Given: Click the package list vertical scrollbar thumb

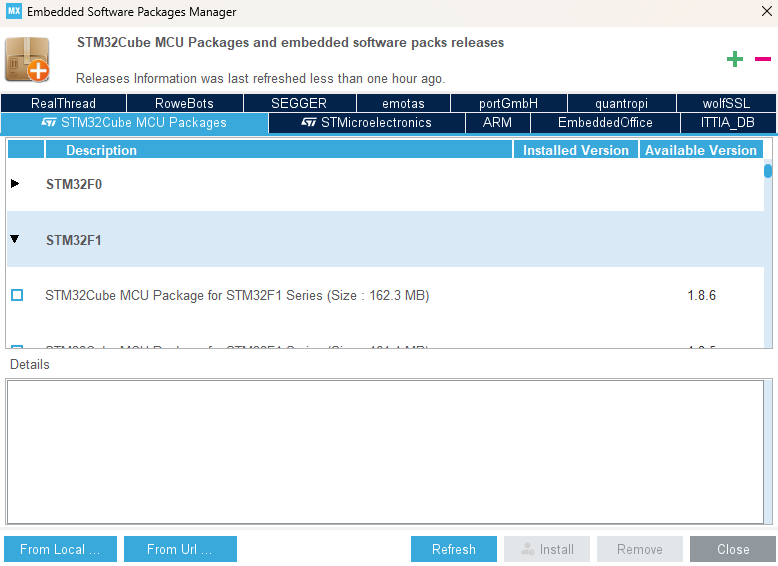Looking at the screenshot, I should point(768,171).
